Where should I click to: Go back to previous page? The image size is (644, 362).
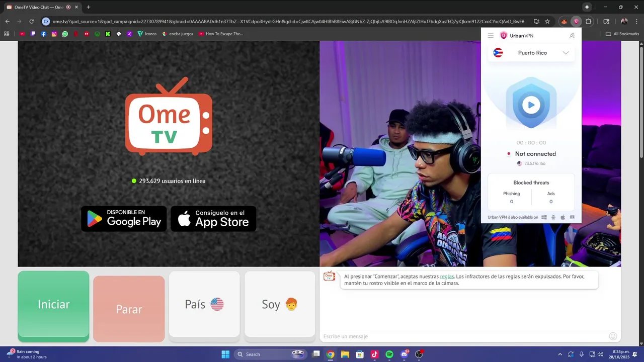tap(7, 22)
